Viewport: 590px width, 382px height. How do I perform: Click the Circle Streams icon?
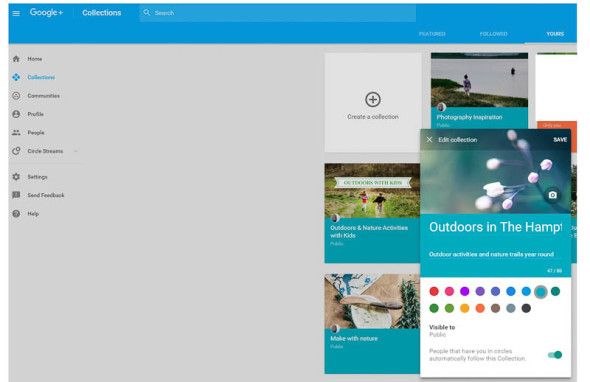[16, 151]
